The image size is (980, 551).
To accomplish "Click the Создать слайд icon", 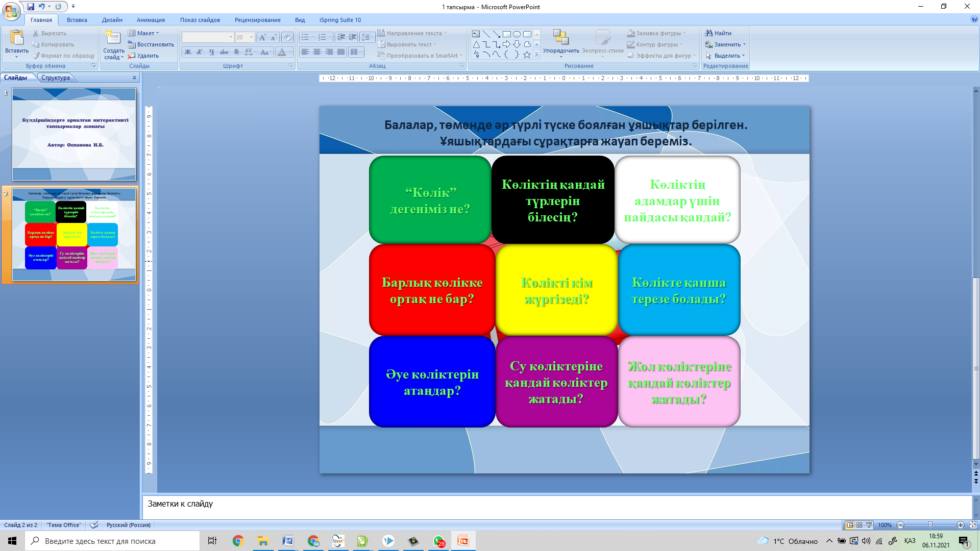I will (x=113, y=38).
